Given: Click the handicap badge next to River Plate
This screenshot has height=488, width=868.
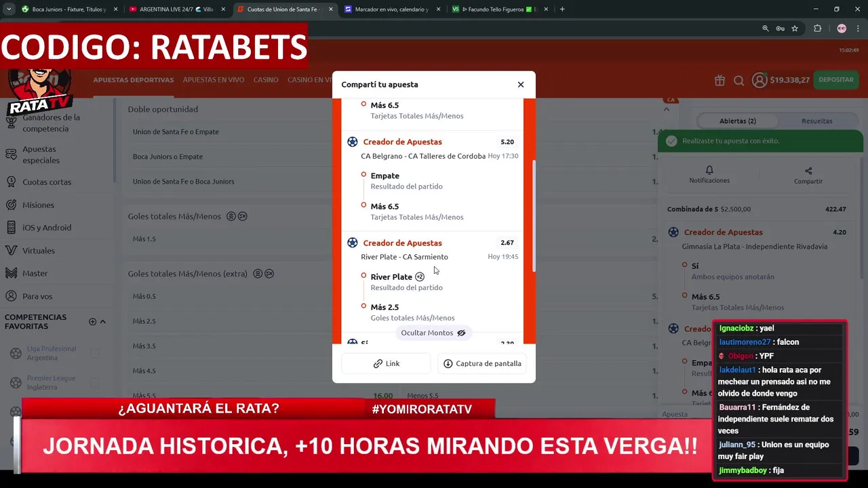Looking at the screenshot, I should [x=420, y=277].
